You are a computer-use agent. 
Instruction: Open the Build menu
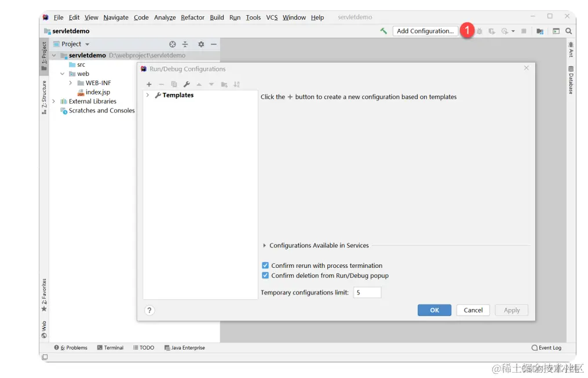point(217,17)
